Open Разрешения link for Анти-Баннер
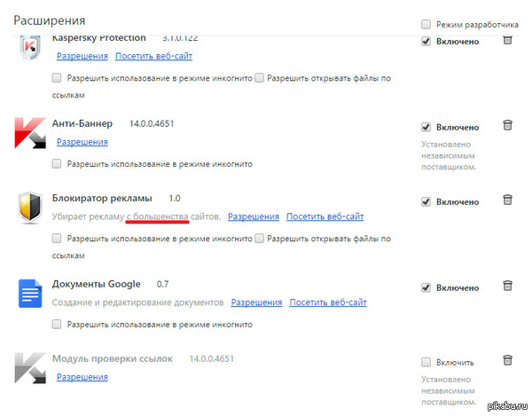This screenshot has width=532, height=416. click(x=82, y=142)
